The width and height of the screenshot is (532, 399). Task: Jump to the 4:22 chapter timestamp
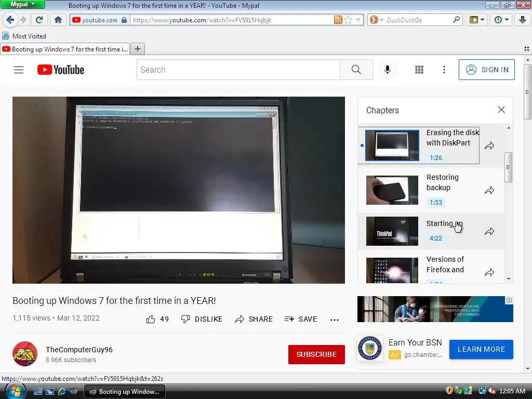(436, 238)
